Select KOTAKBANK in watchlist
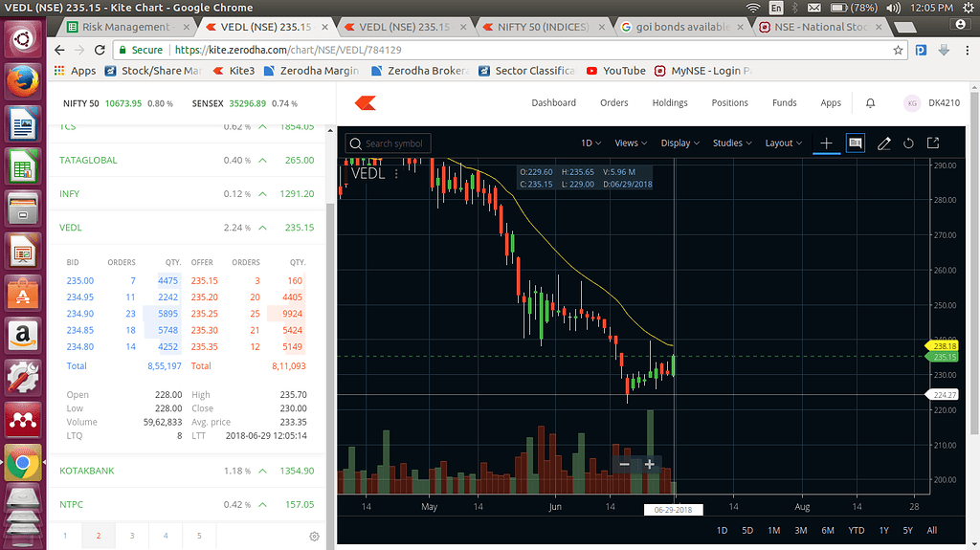The width and height of the screenshot is (980, 550). (187, 471)
